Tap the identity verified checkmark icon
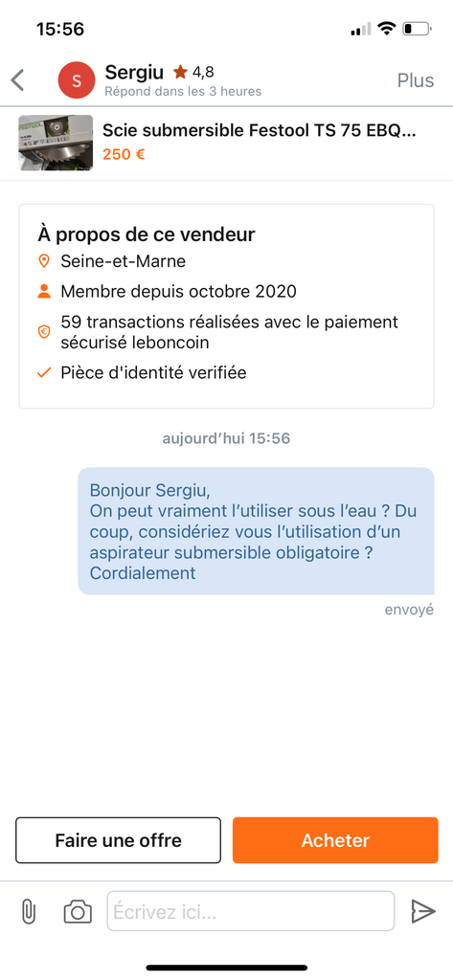This screenshot has width=453, height=980. pyautogui.click(x=44, y=373)
